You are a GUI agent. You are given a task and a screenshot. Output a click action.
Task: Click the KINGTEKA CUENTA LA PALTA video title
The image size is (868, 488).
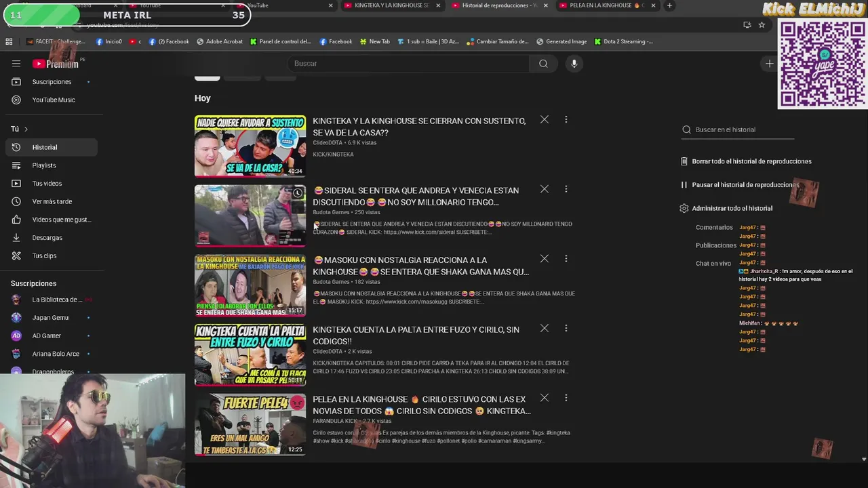[x=416, y=335]
